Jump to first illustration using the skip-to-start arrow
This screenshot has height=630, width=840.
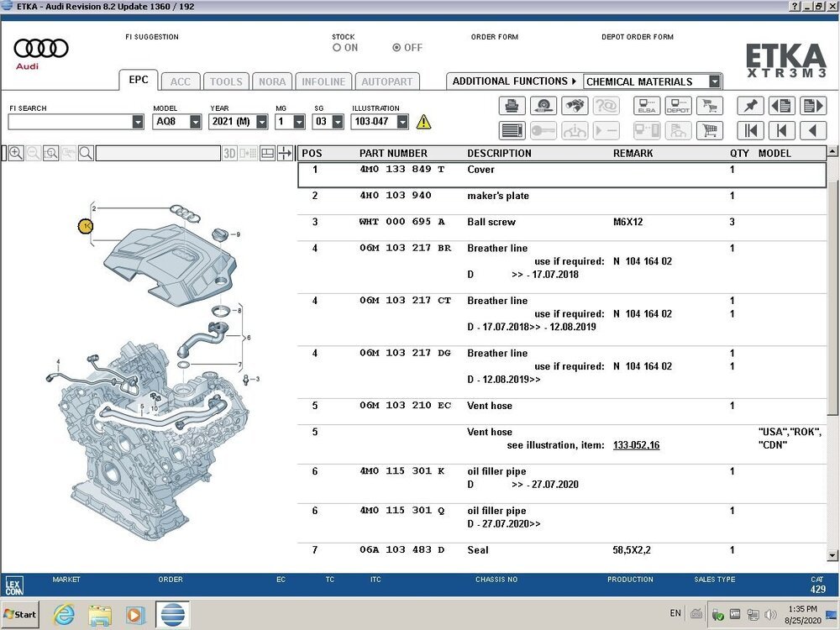click(750, 131)
